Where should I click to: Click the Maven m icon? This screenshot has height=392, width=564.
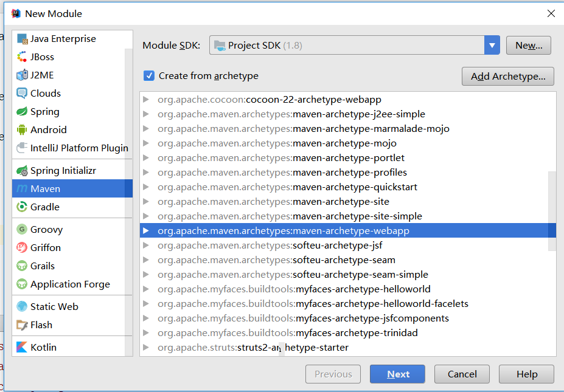(x=22, y=188)
